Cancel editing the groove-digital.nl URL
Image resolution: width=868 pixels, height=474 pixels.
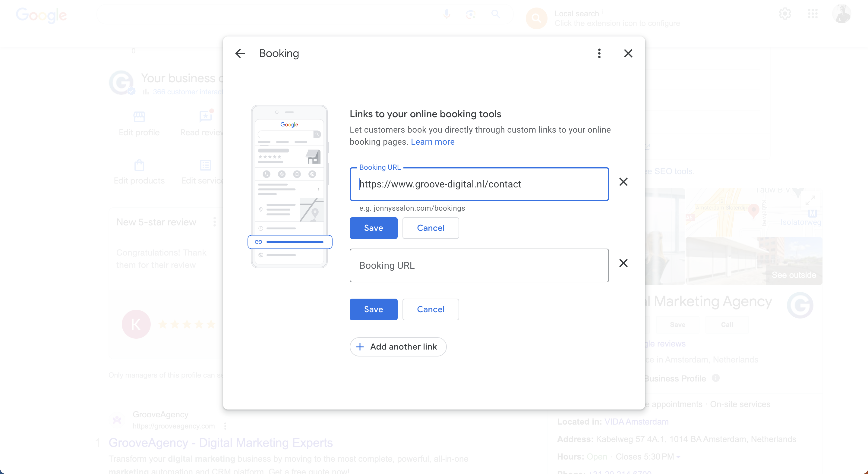pyautogui.click(x=431, y=228)
